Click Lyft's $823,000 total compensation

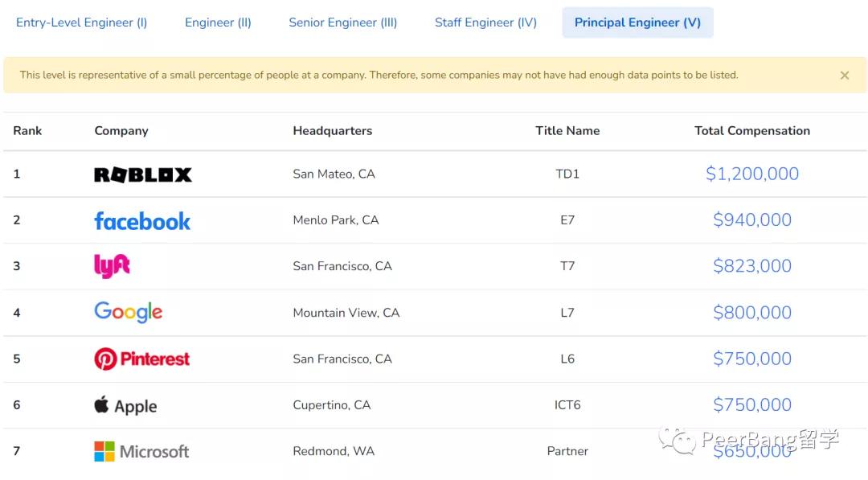click(x=752, y=266)
